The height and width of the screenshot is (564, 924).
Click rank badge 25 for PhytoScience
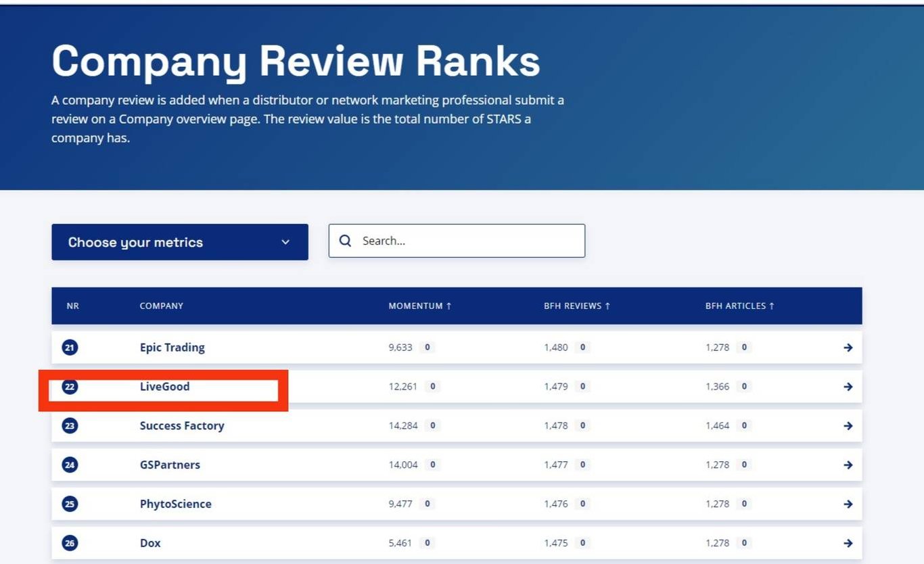click(x=70, y=504)
